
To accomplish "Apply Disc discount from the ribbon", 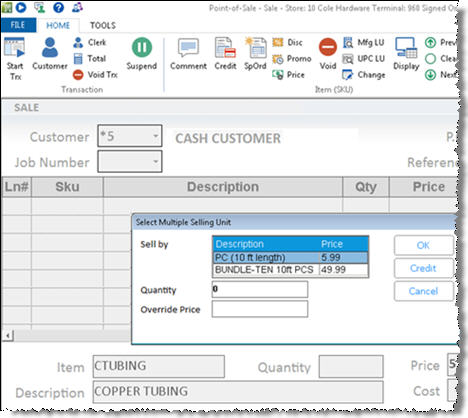I will pyautogui.click(x=287, y=42).
